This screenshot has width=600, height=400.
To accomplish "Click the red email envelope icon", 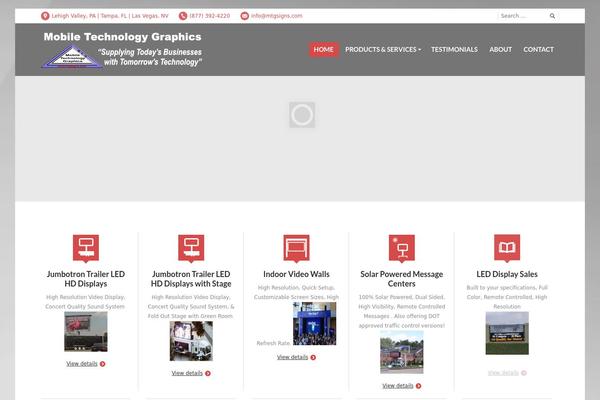I will [245, 16].
